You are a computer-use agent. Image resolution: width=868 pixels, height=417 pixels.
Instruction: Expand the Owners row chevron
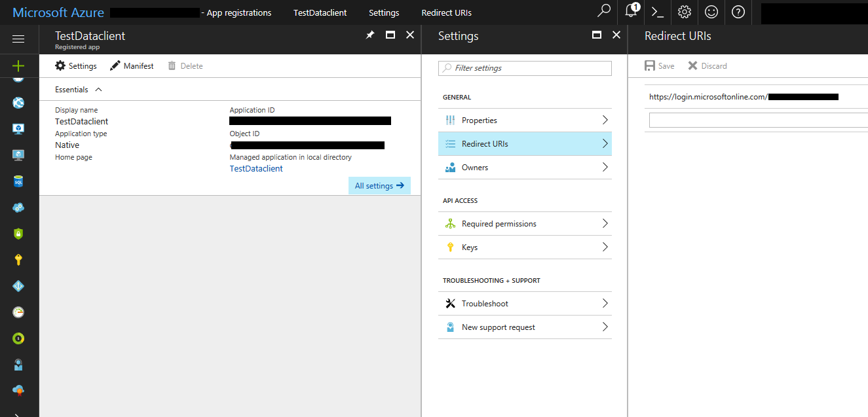[605, 167]
